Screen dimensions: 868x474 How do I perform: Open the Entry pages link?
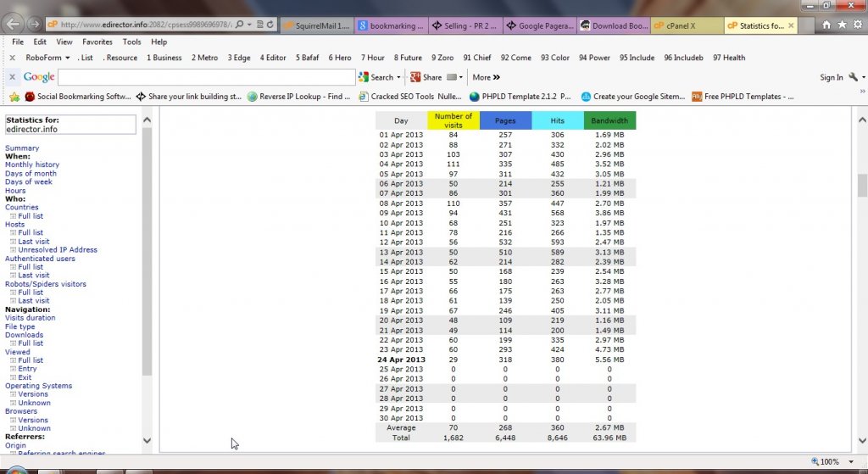27,369
